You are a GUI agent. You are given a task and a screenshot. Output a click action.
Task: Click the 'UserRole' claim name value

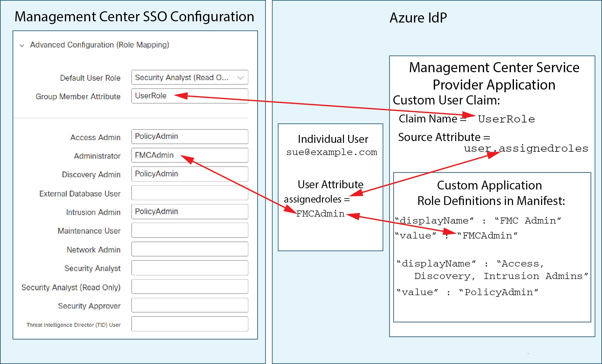(x=506, y=119)
